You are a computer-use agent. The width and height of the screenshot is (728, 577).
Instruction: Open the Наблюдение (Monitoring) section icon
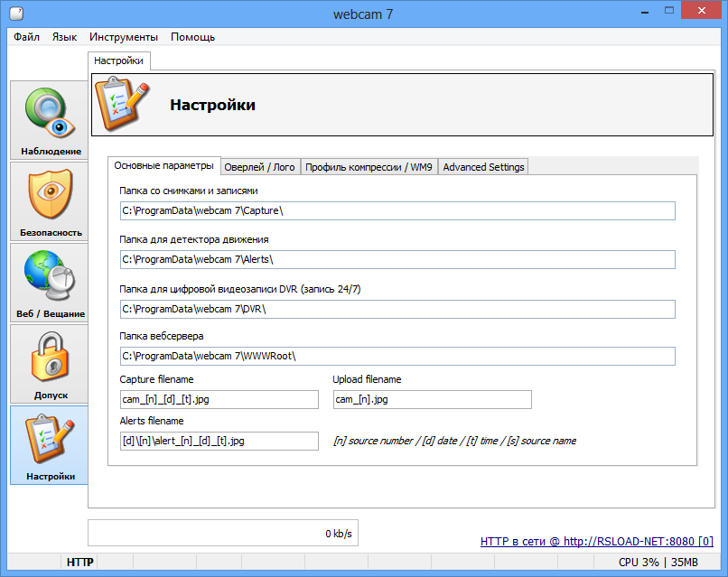[x=49, y=120]
